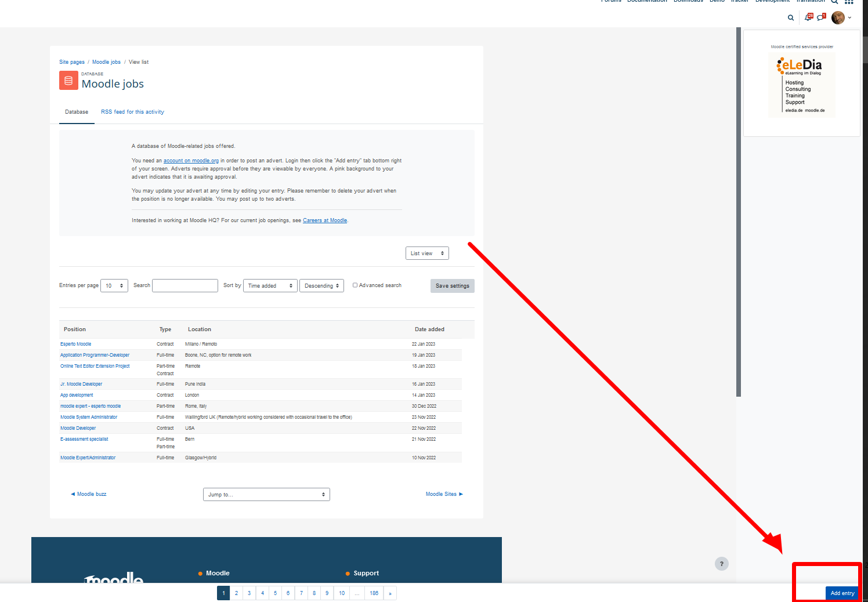Go to pagination page 5
Viewport: 868px width, 602px height.
click(x=275, y=593)
